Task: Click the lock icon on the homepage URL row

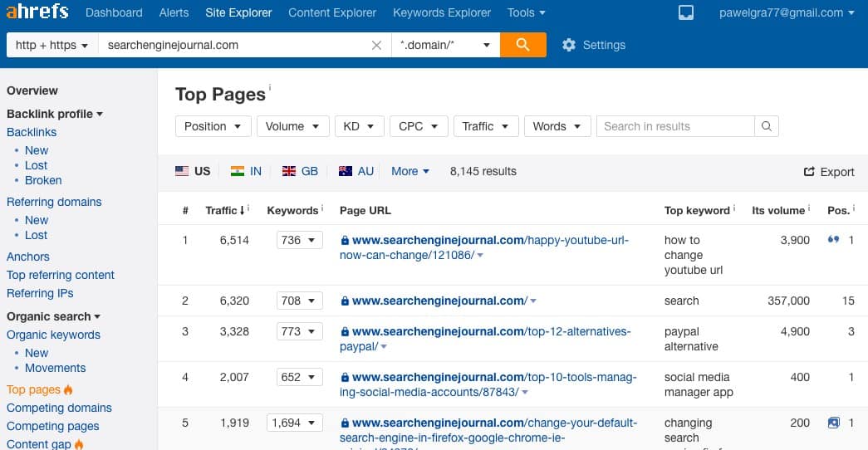Action: [345, 301]
